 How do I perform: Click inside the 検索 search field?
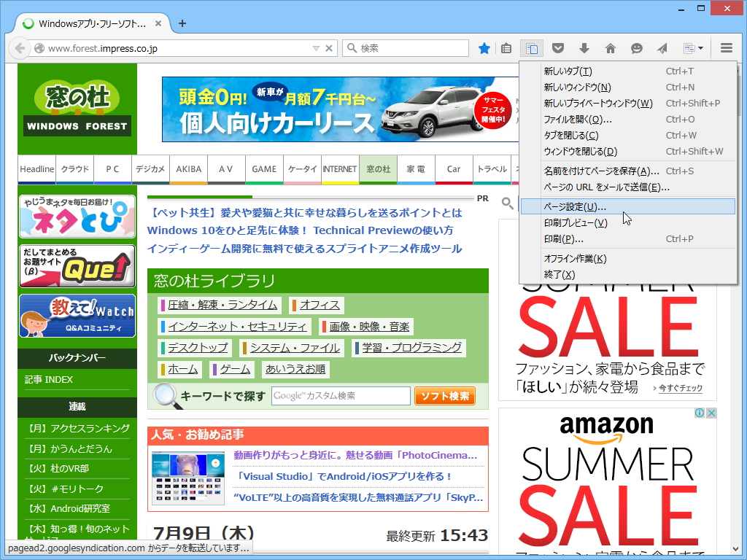click(409, 48)
